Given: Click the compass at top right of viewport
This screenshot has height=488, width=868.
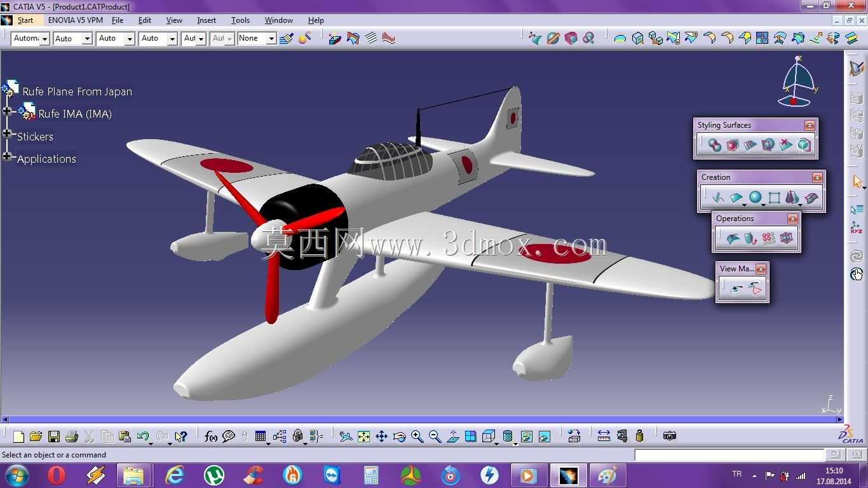Looking at the screenshot, I should click(797, 81).
